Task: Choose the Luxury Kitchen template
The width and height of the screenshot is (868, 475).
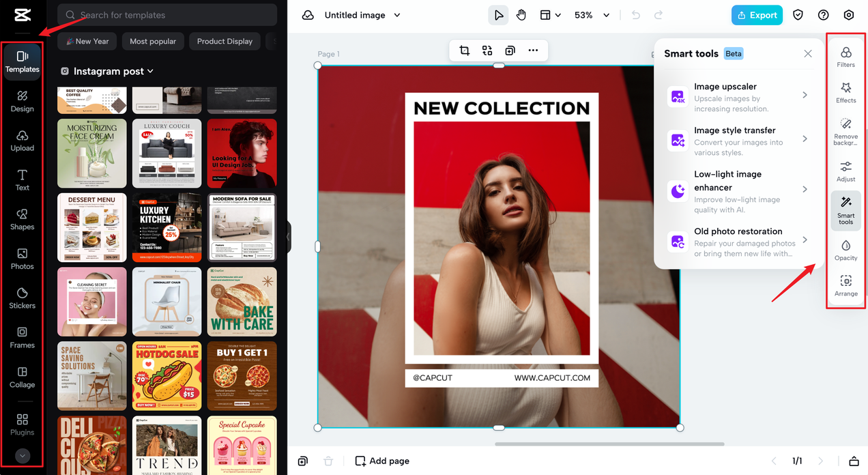Action: coord(167,227)
